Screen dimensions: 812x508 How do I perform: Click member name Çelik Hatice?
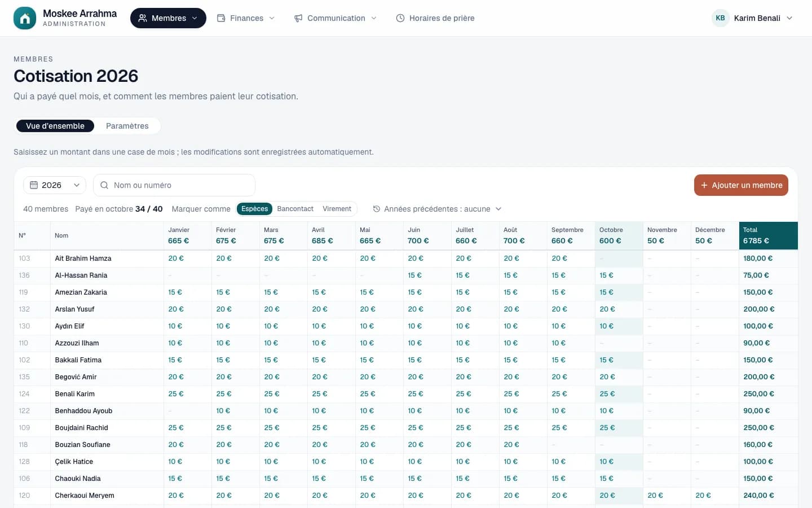pyautogui.click(x=74, y=462)
